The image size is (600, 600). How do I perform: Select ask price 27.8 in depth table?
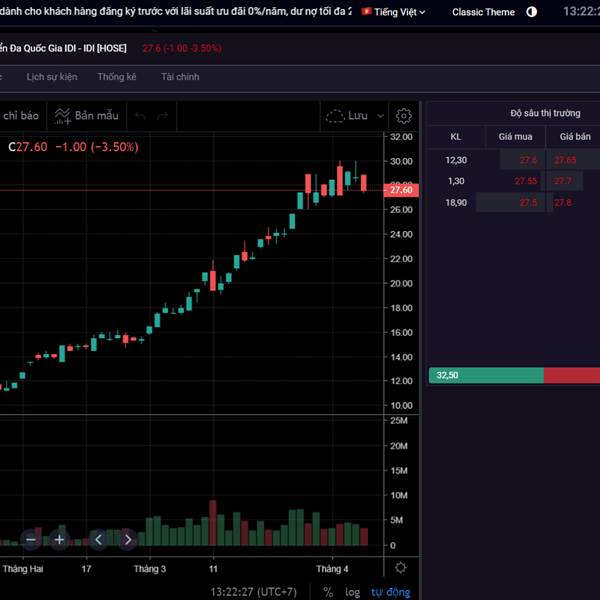562,202
